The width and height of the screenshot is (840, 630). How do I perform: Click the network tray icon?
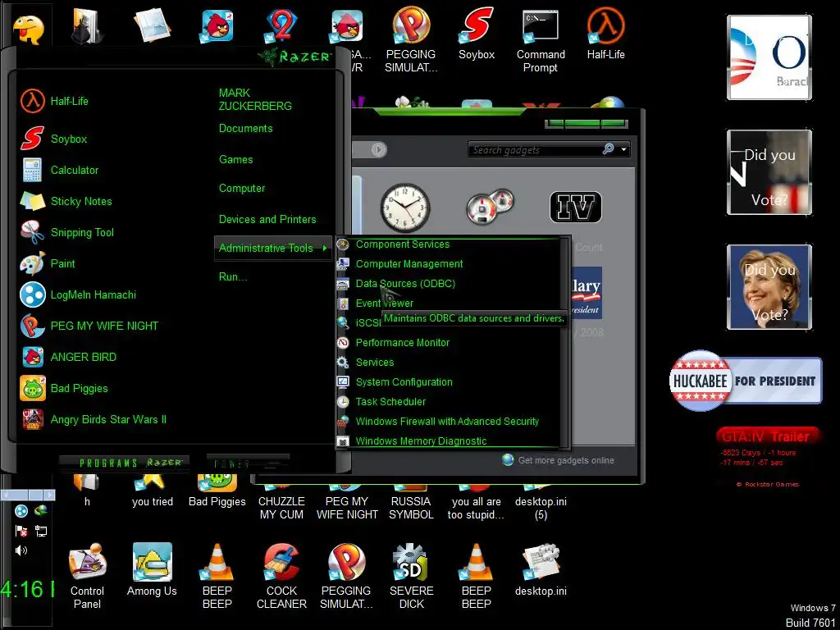tap(41, 531)
